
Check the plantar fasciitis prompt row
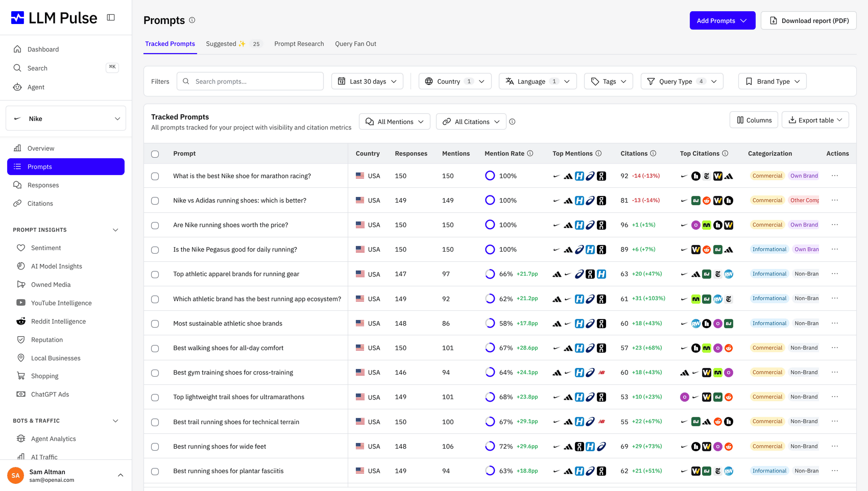[x=155, y=471]
